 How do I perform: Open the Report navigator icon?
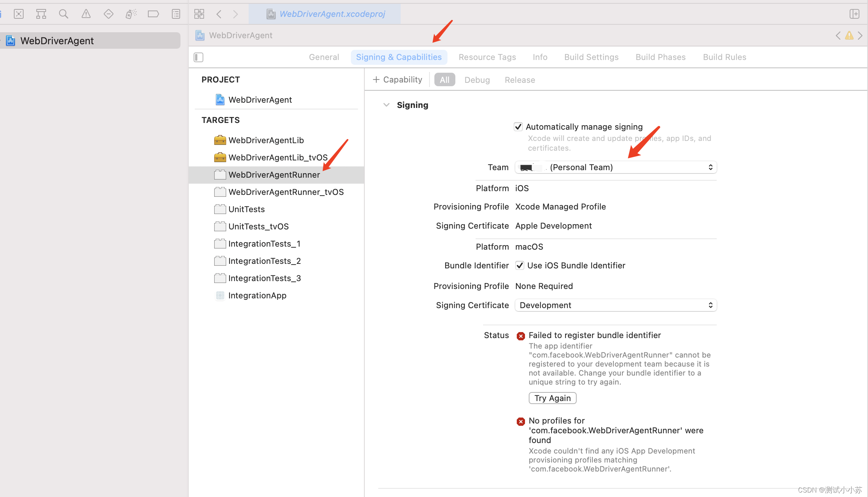coord(176,14)
